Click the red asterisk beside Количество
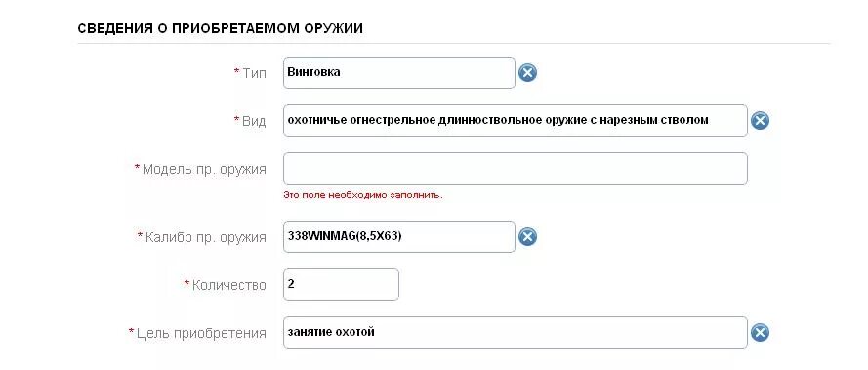Screen dimensions: 868x370 187,283
